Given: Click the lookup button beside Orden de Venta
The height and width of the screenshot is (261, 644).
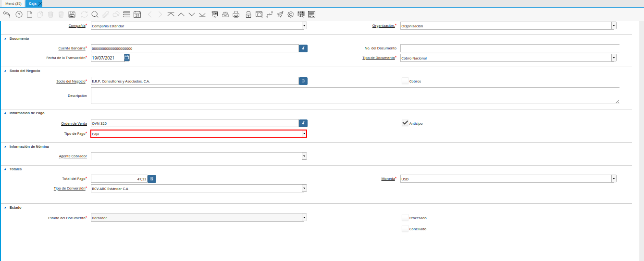Looking at the screenshot, I should pos(303,123).
